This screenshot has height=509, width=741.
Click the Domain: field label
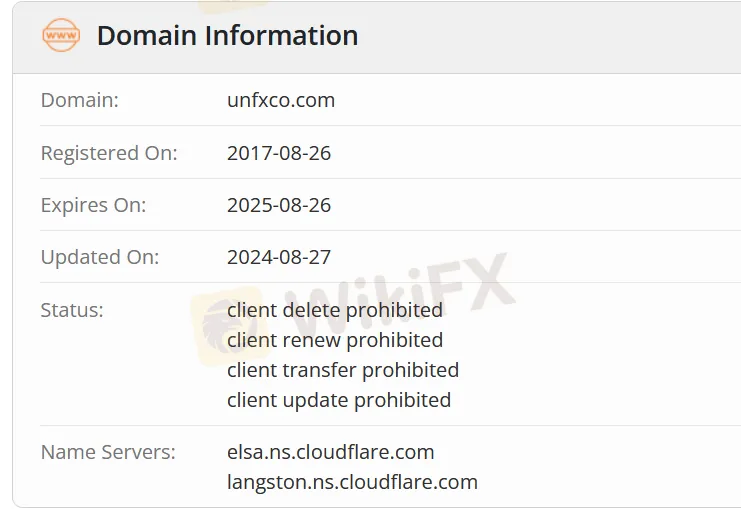pos(79,100)
